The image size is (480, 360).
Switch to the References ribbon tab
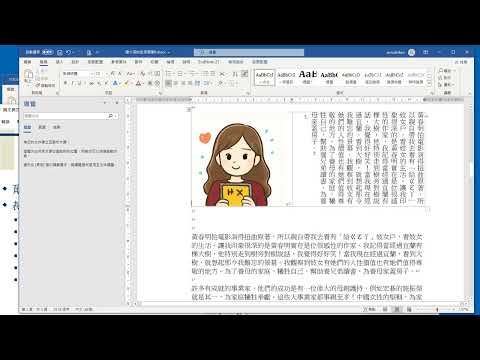[x=118, y=62]
